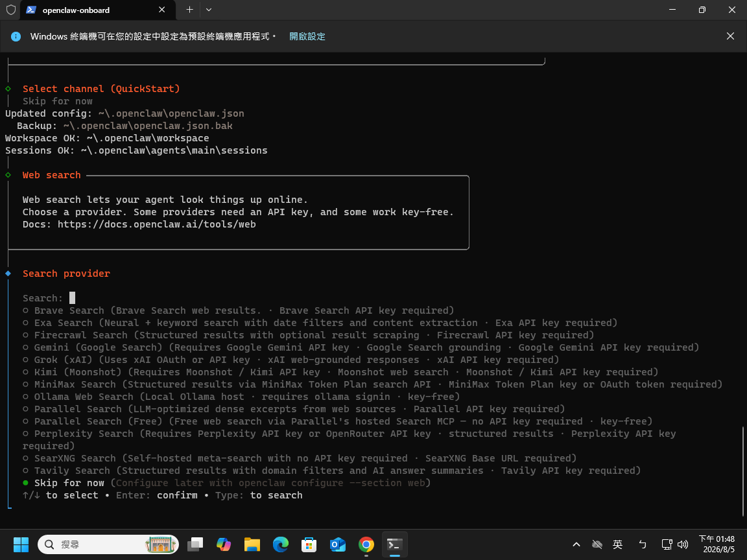Launch Microsoft Edge from taskbar
This screenshot has height=560, width=747.
(x=281, y=544)
